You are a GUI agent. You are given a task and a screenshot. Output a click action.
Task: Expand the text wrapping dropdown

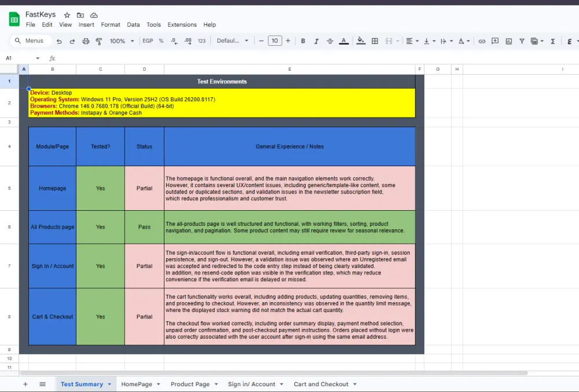[451, 41]
